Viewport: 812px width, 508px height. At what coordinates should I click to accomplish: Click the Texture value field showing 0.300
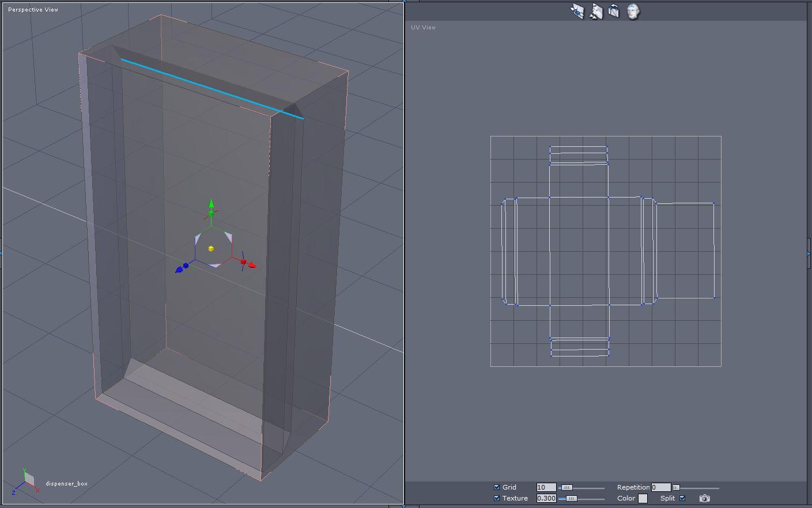(x=546, y=498)
